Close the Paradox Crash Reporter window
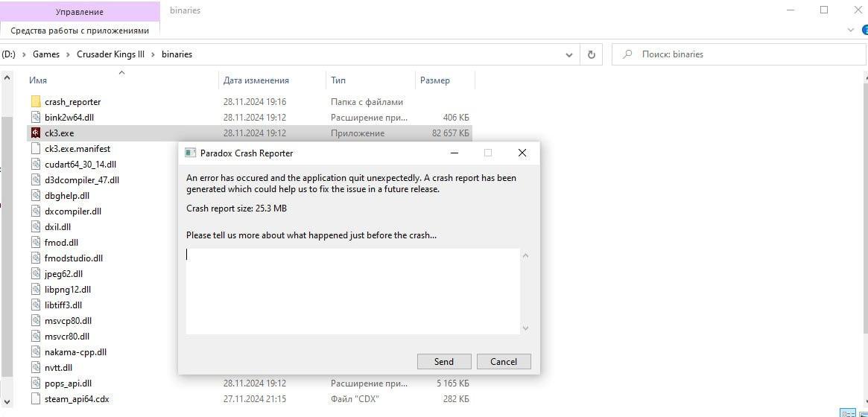Screen dimensions: 868x417 (x=522, y=153)
